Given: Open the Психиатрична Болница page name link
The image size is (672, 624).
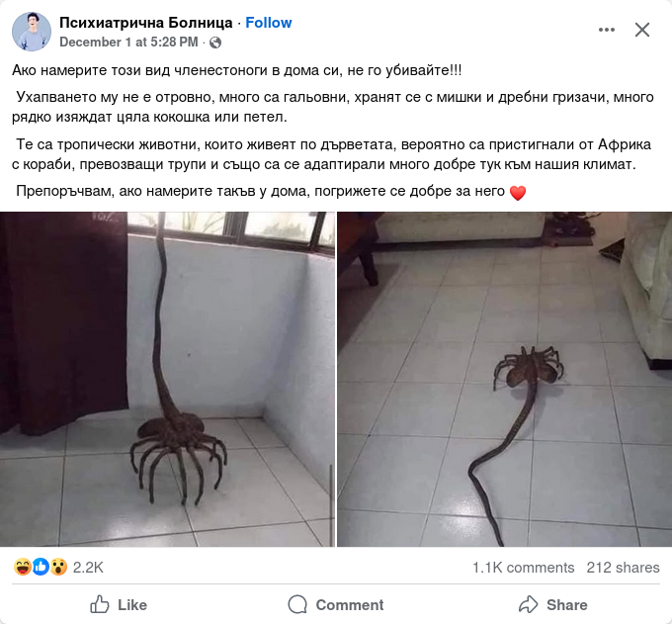Looking at the screenshot, I should pyautogui.click(x=145, y=23).
